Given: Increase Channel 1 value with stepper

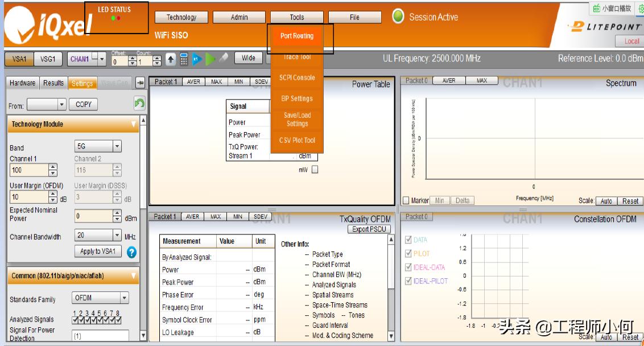Looking at the screenshot, I should (x=52, y=167).
